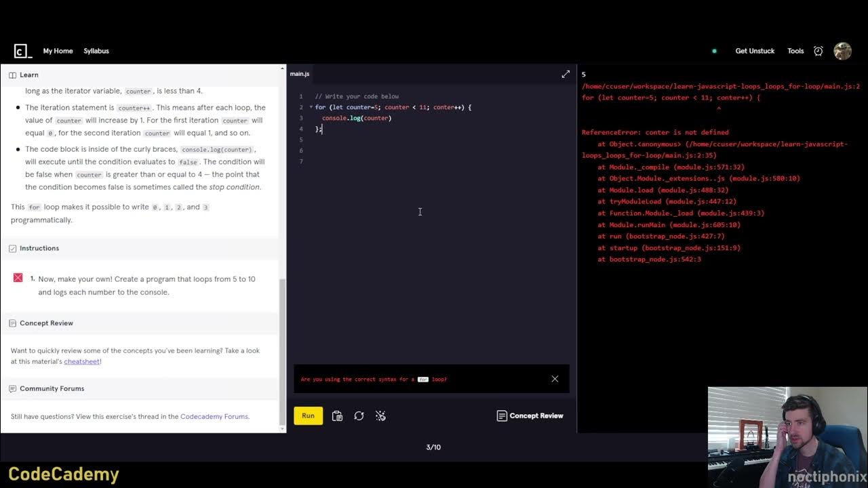Collapse the Instructions section header
Screen dimensions: 868x488
[x=140, y=248]
